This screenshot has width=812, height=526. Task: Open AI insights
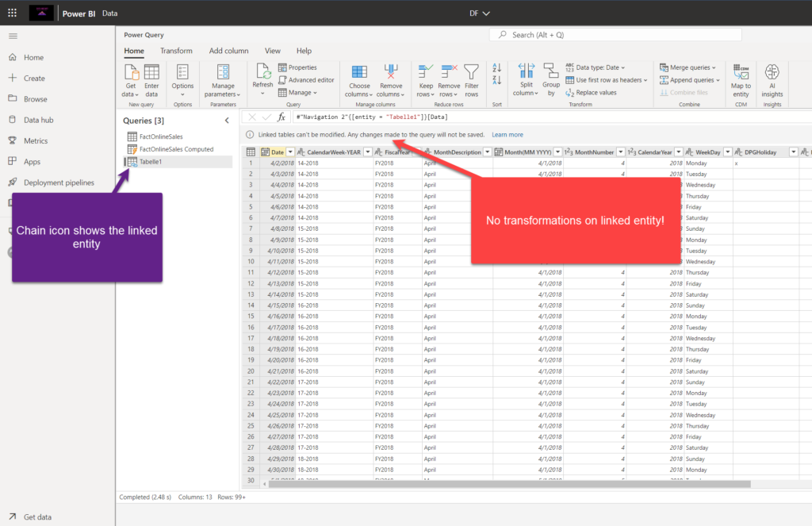[772, 80]
